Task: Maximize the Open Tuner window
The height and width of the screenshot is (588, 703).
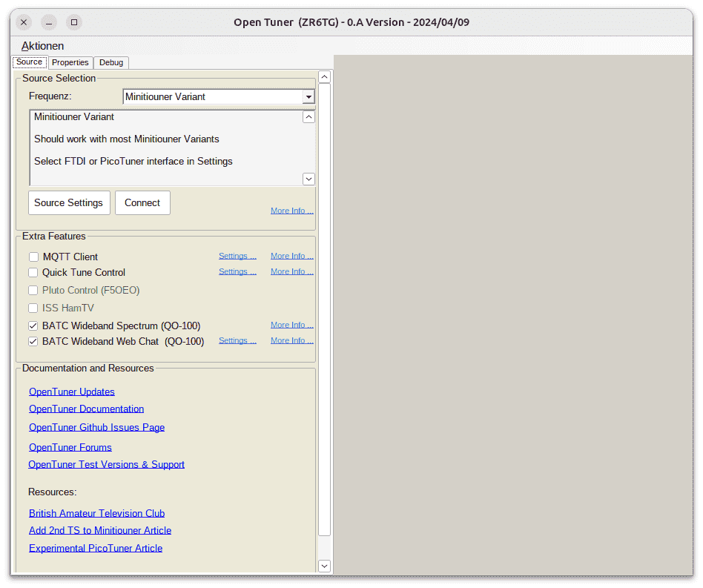Action: coord(74,22)
